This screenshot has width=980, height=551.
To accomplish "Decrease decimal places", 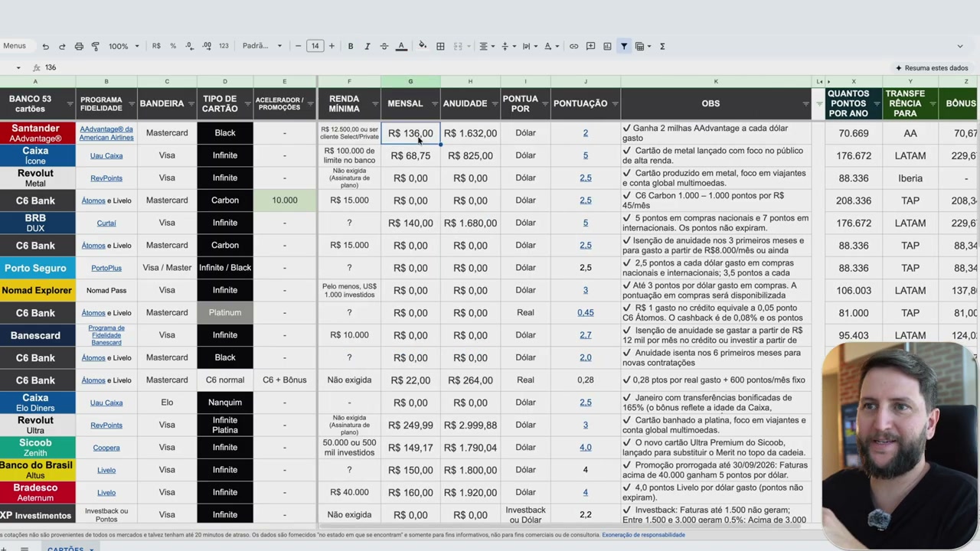I will (x=190, y=46).
